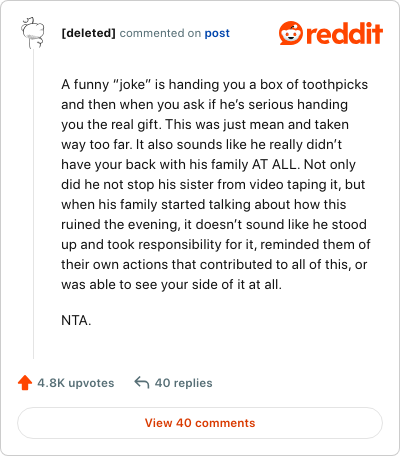Select the [deleted] username
The width and height of the screenshot is (400, 456).
pos(89,33)
